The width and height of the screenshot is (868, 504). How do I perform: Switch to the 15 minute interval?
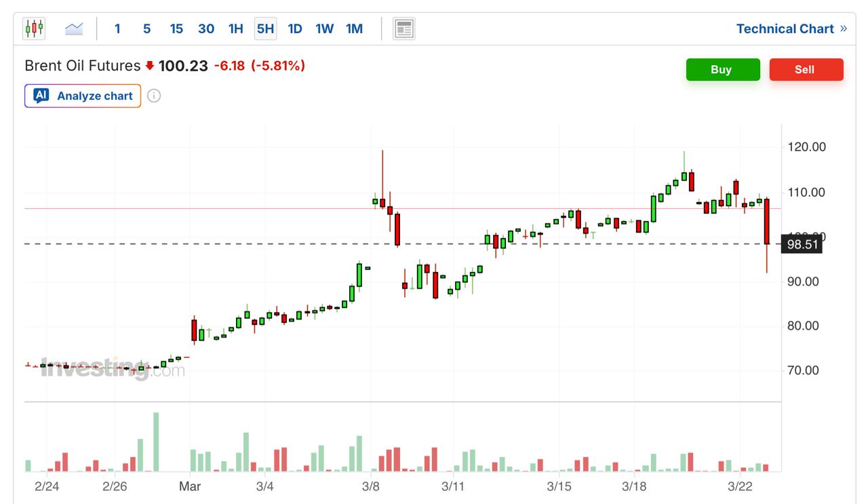[176, 28]
